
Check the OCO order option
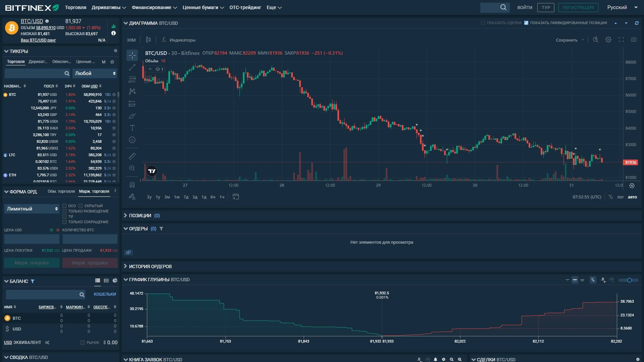(64, 206)
